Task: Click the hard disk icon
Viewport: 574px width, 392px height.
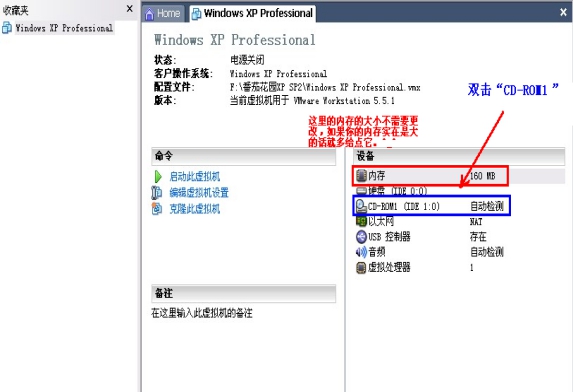Action: [x=361, y=191]
